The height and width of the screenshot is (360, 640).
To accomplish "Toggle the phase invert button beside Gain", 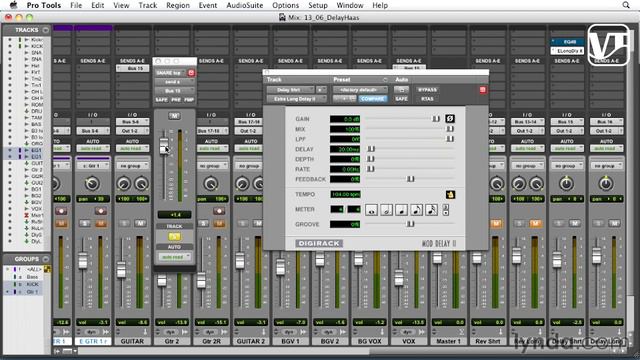I will coord(449,119).
